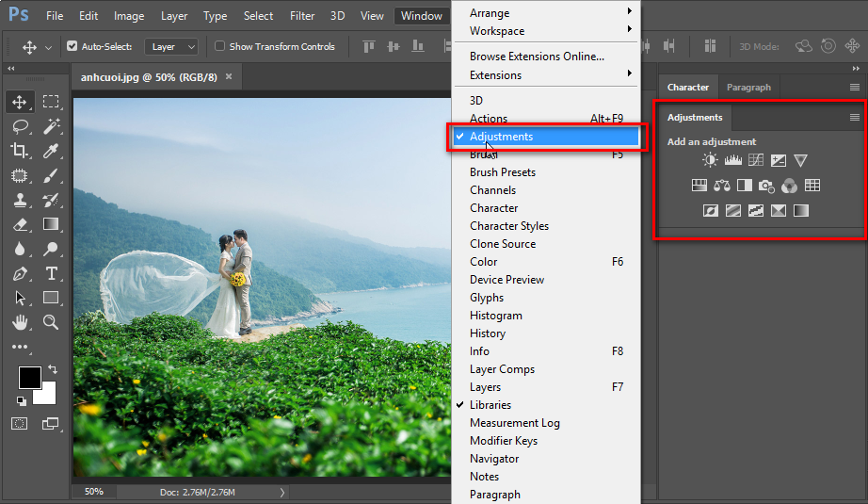868x504 pixels.
Task: Toggle the Auto-Select checkbox
Action: pos(72,46)
